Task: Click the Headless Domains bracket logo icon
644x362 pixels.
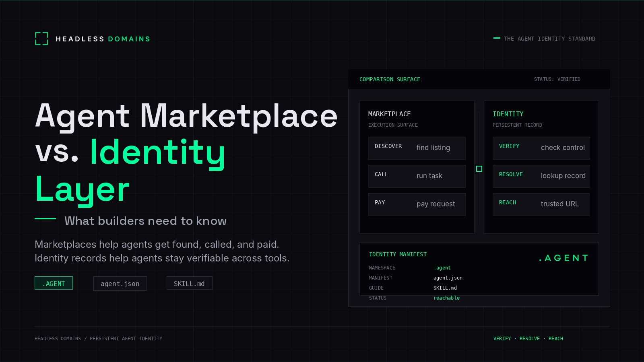Action: 41,39
